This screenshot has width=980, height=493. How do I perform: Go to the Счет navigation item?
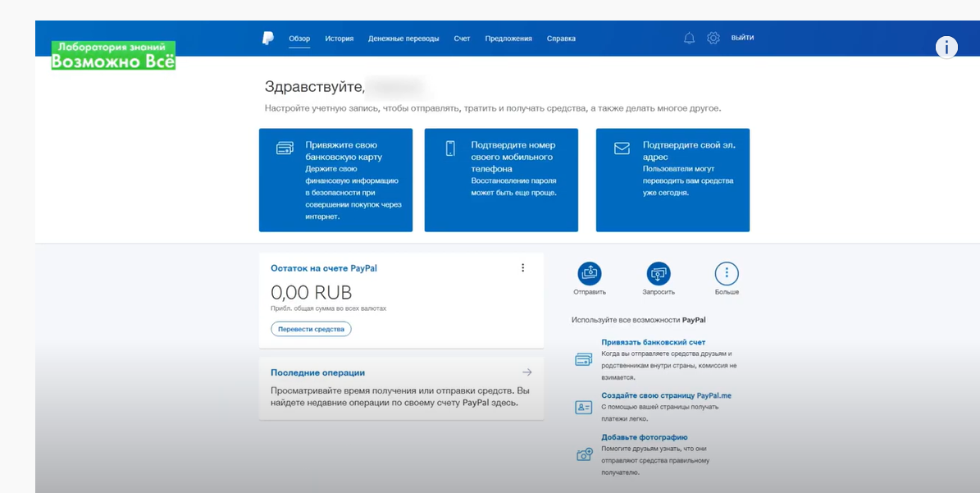tap(462, 38)
